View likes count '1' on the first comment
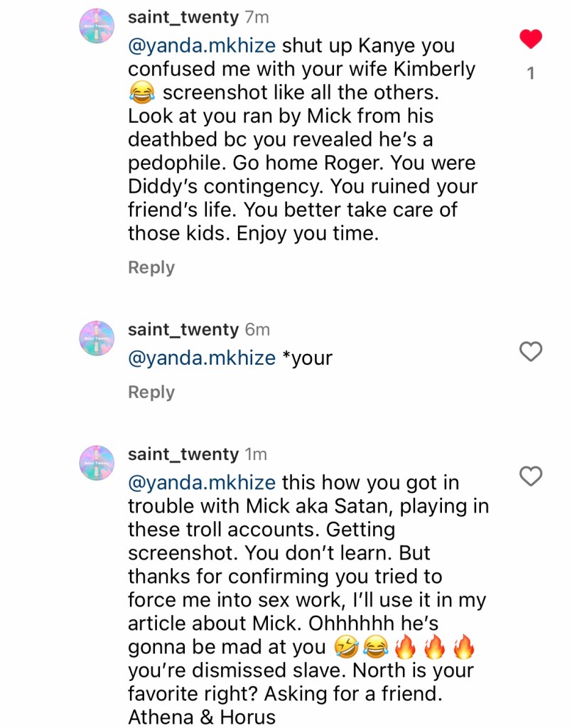Image resolution: width=572 pixels, height=728 pixels. (531, 73)
